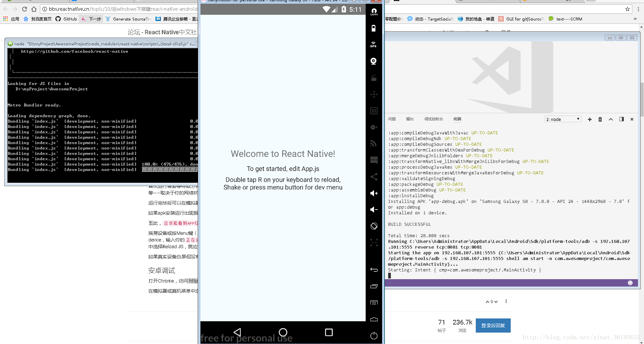Image resolution: width=644 pixels, height=344 pixels.
Task: Click the node command window title bar
Action: 102,44
